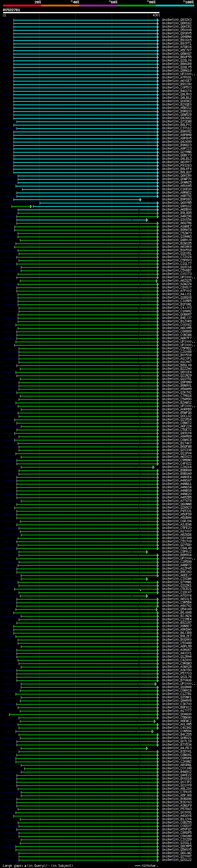Click the label UniRef100_P57843
Image resolution: width=197 pixels, height=868 pixels.
click(177, 809)
